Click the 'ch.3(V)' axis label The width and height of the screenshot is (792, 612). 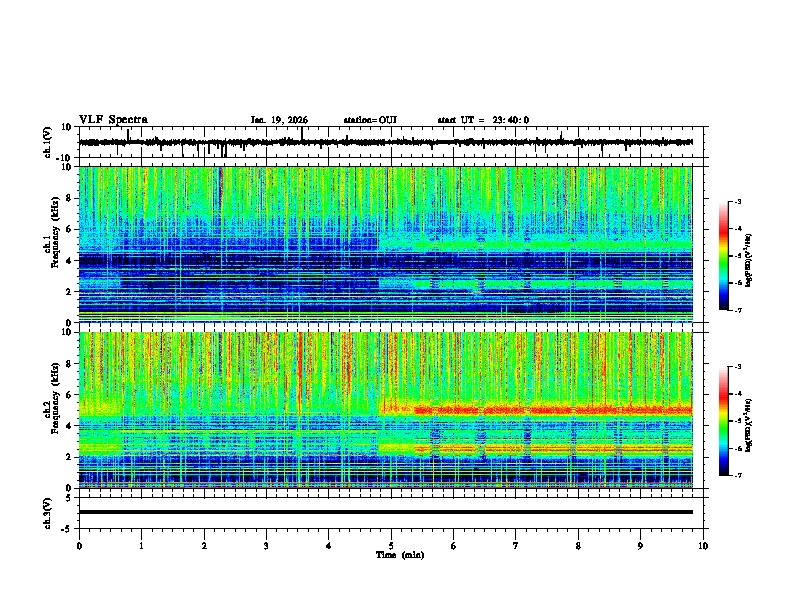click(48, 513)
